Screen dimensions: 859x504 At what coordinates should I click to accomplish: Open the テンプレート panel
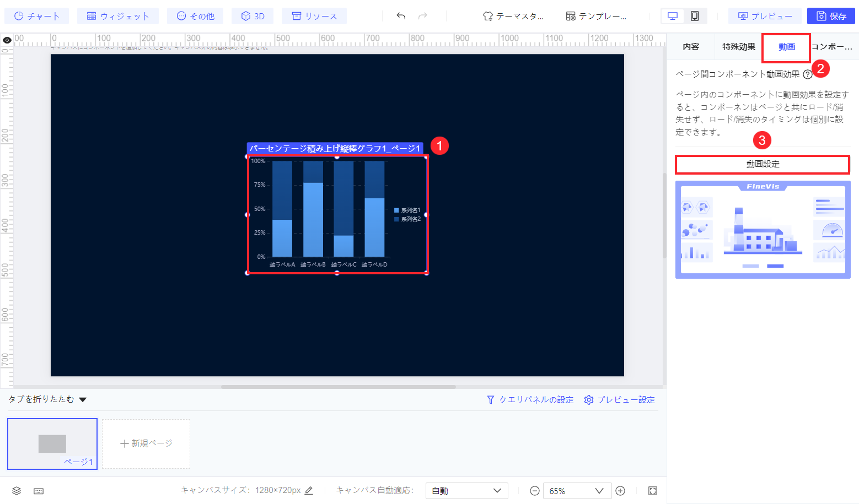coord(596,16)
